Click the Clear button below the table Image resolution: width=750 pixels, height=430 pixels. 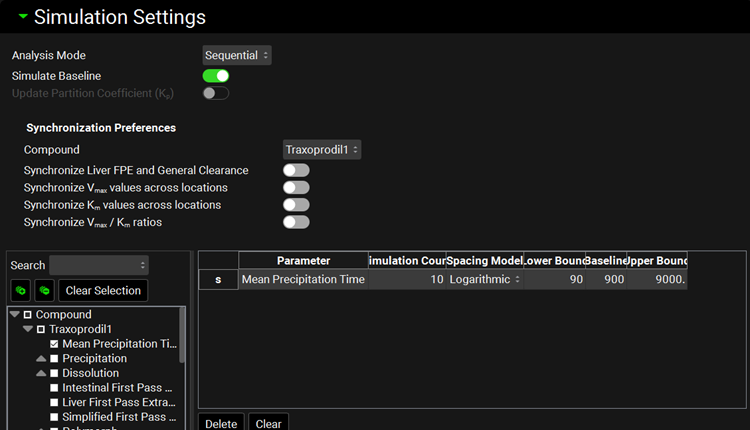coord(268,423)
